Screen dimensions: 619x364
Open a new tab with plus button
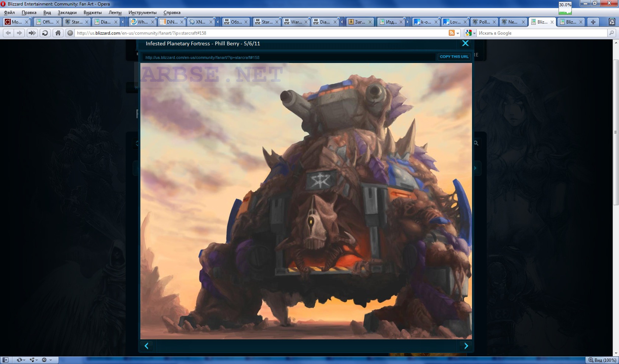point(593,22)
